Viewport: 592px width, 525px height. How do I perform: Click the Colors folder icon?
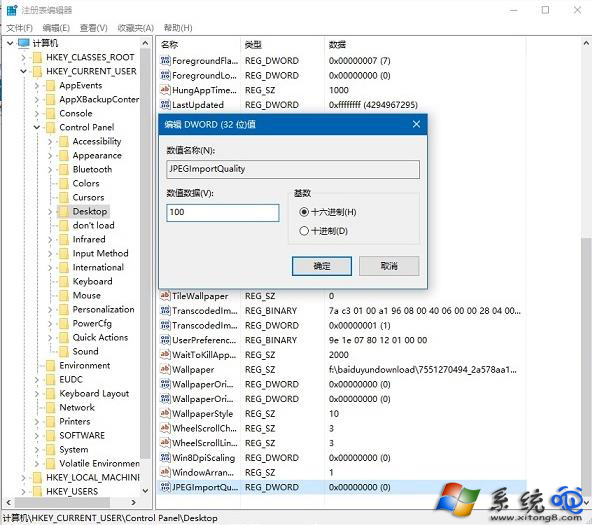point(64,183)
